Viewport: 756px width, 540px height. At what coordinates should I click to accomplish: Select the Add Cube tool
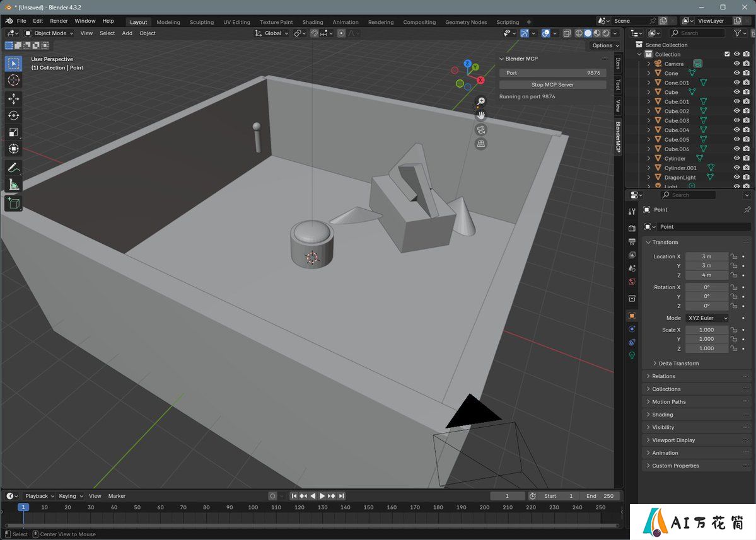[13, 204]
